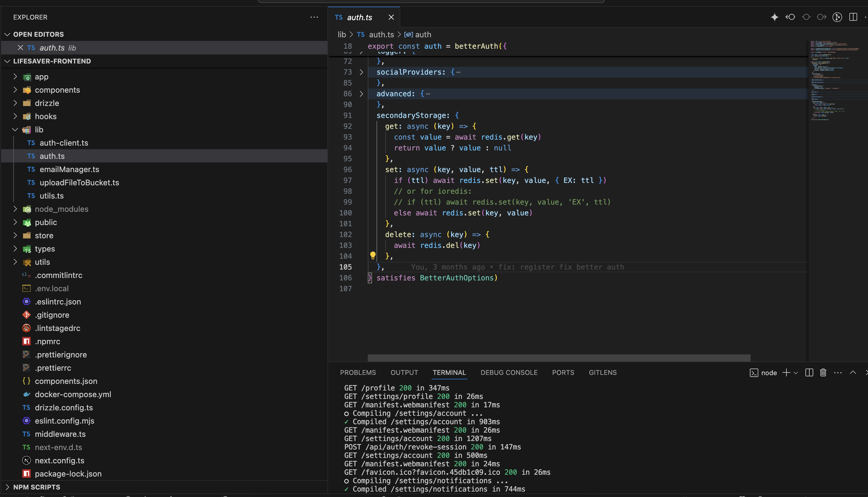
Task: Switch to the Output tab
Action: point(404,372)
